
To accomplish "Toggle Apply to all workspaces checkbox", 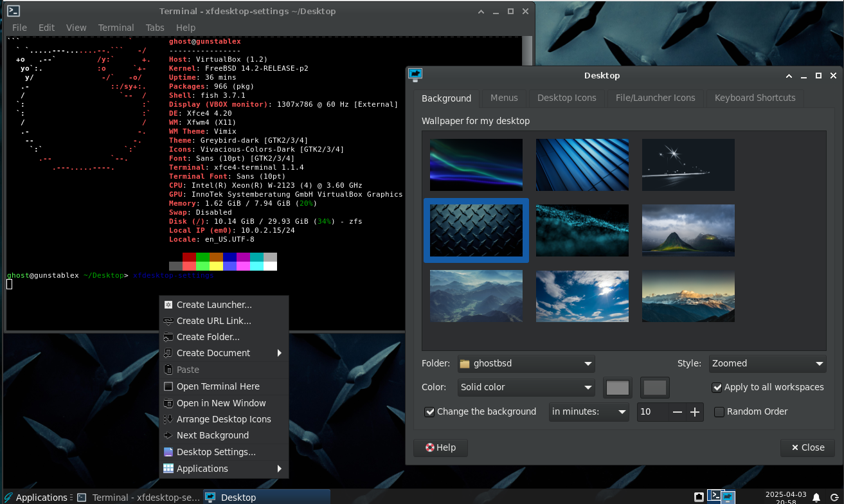I will pos(717,387).
